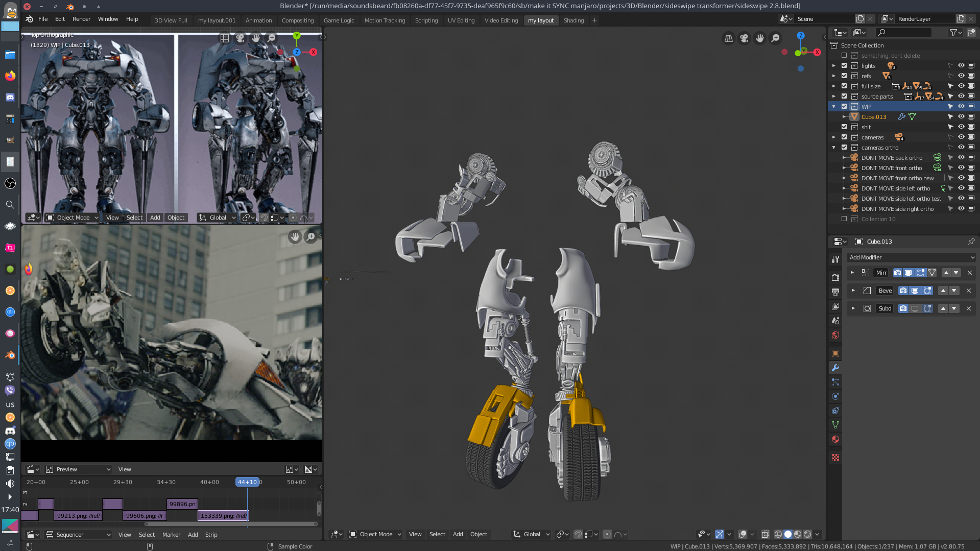Toggle Mirror modifier render visibility
The width and height of the screenshot is (980, 551).
897,273
